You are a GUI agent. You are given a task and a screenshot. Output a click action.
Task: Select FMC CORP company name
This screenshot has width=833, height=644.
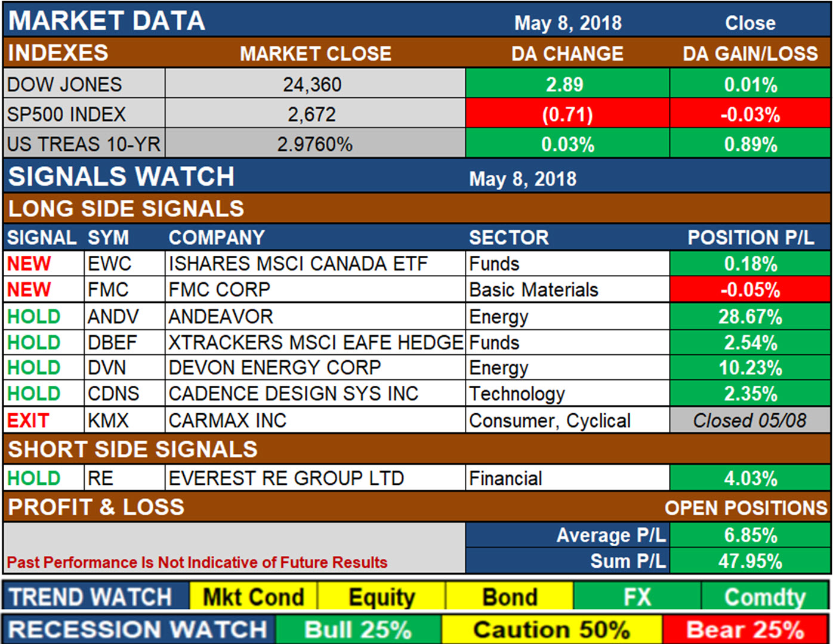219,290
